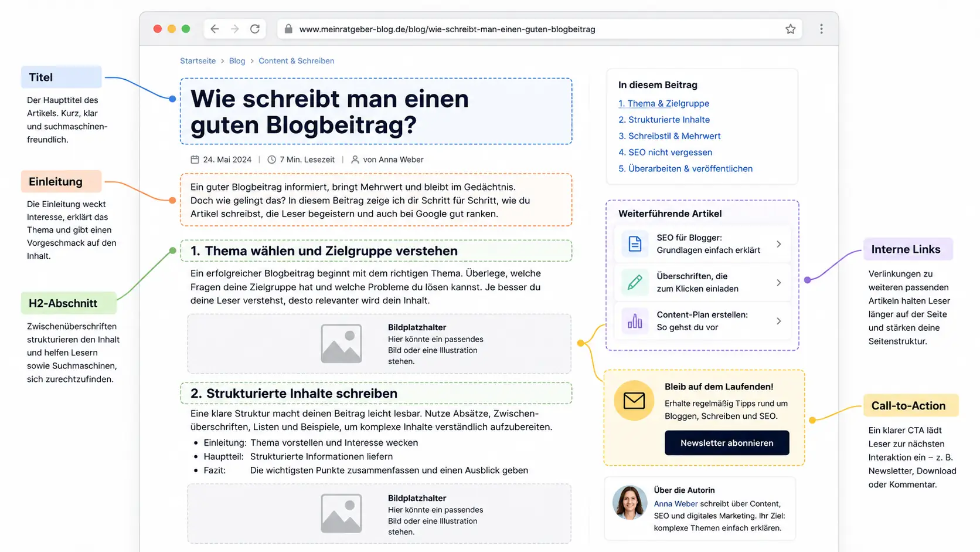Image resolution: width=980 pixels, height=552 pixels.
Task: Click the person icon before von Anna Weber
Action: [355, 160]
